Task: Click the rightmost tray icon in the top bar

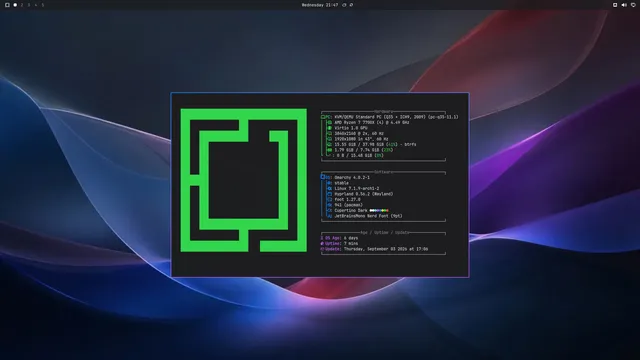Action: click(x=633, y=5)
